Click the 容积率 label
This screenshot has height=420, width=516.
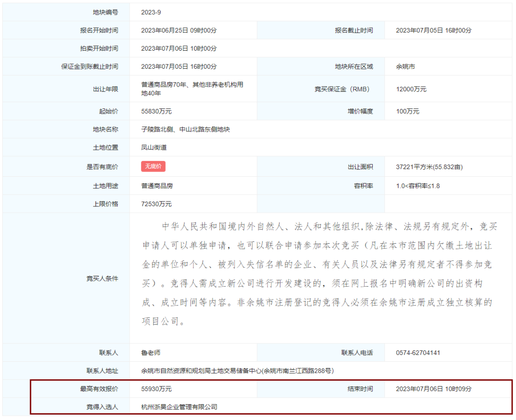(363, 186)
